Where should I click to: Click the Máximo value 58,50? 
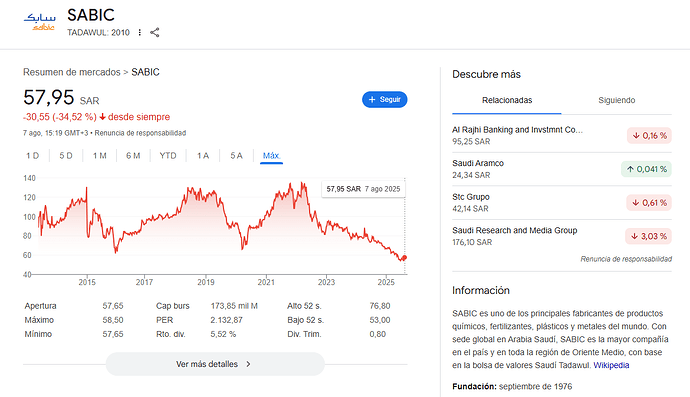coord(113,320)
